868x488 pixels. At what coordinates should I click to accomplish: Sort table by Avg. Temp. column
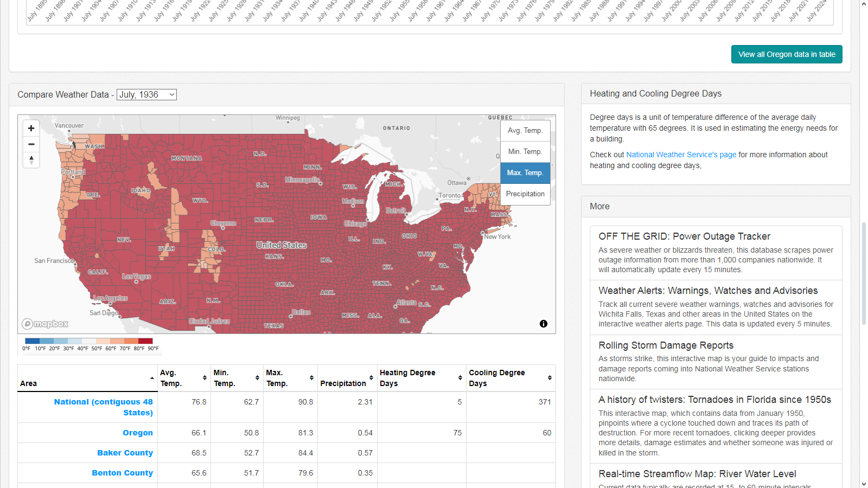click(x=183, y=378)
